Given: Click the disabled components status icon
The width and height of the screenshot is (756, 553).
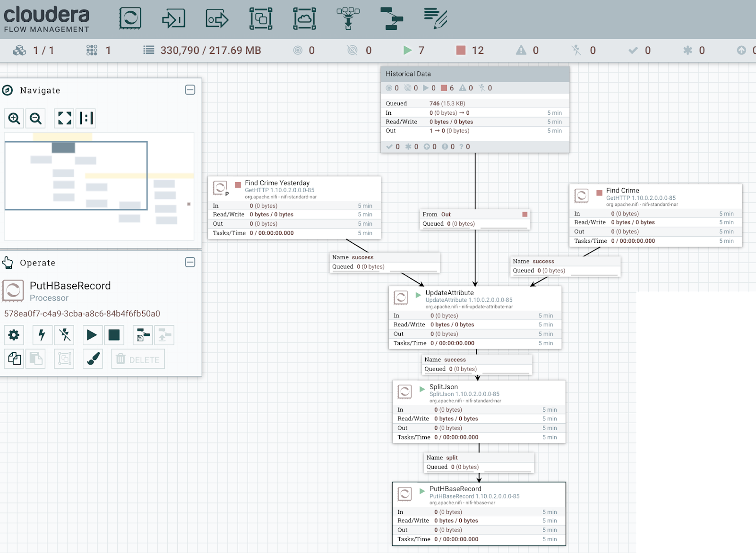Looking at the screenshot, I should tap(576, 50).
